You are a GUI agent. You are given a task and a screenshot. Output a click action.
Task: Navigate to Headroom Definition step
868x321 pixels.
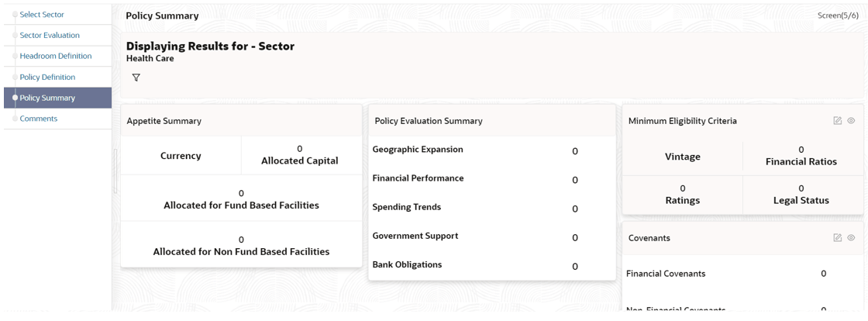[57, 56]
